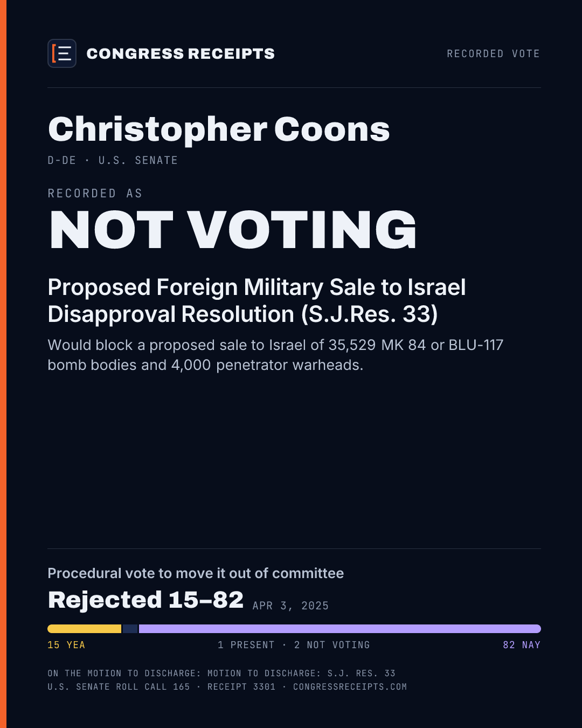The height and width of the screenshot is (728, 582).
Task: Click the RECORDED AS caption
Action: click(x=95, y=193)
